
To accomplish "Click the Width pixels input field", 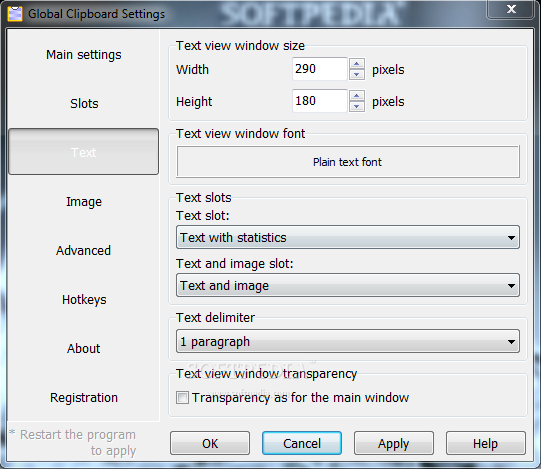I will click(319, 69).
